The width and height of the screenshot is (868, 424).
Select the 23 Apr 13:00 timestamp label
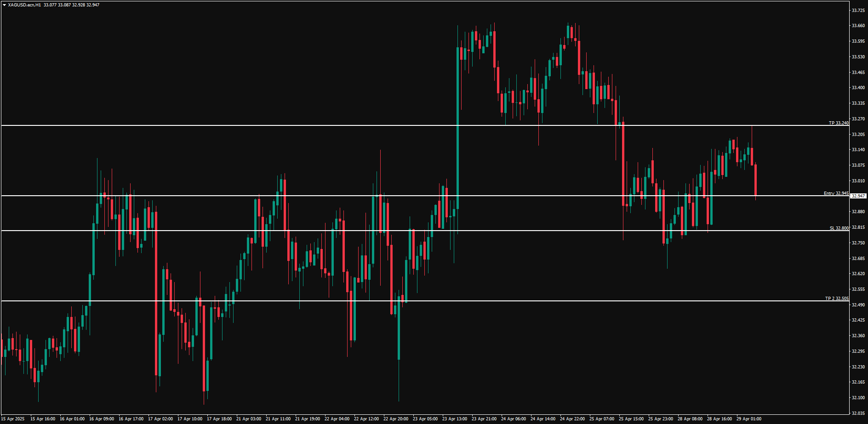pyautogui.click(x=454, y=418)
